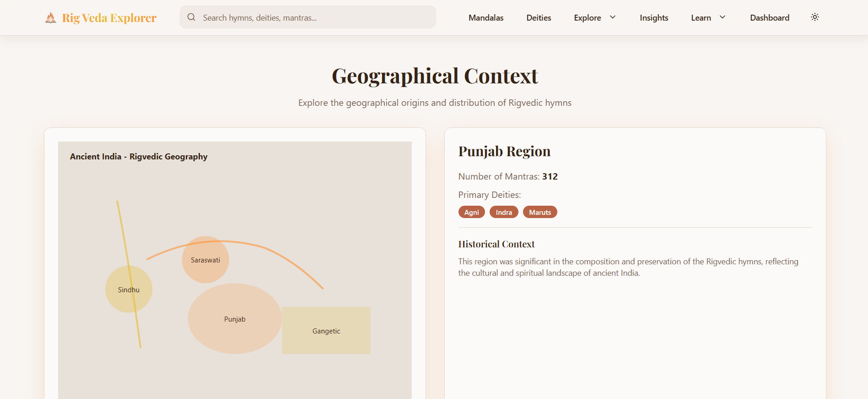Select the Indra deity tag
Screen dimensions: 868x399
point(503,212)
